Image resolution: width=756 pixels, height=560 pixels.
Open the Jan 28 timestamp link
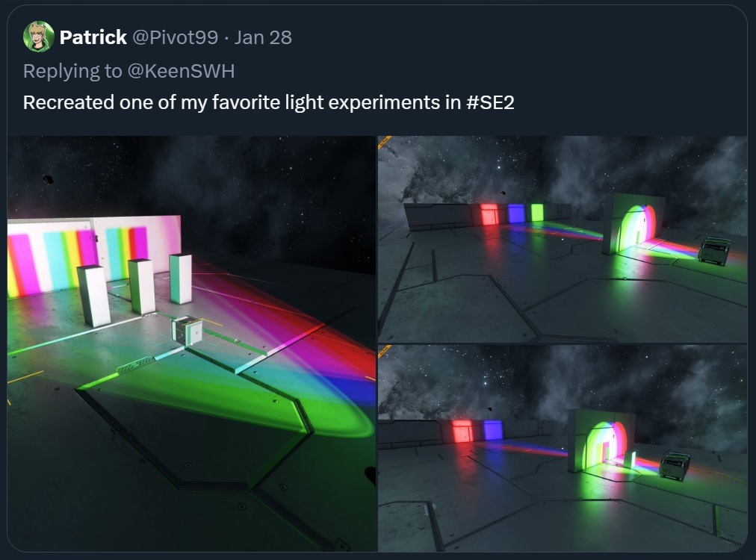pos(263,37)
